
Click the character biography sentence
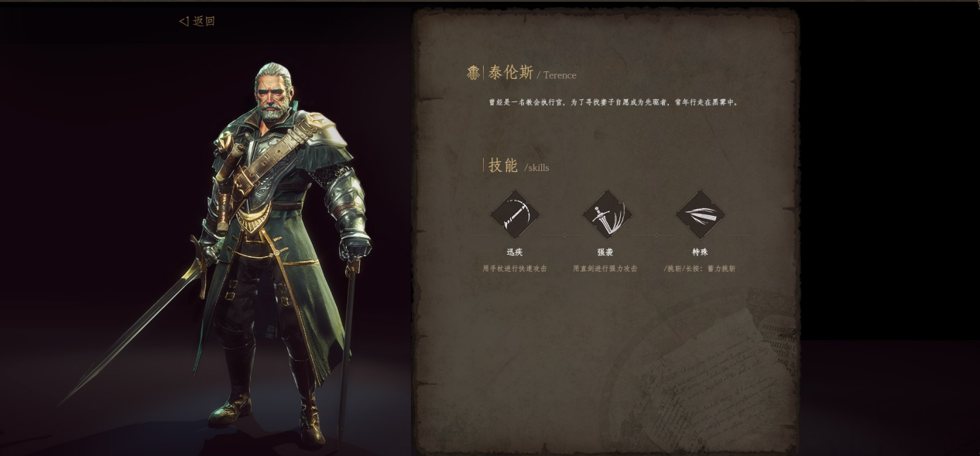click(615, 102)
